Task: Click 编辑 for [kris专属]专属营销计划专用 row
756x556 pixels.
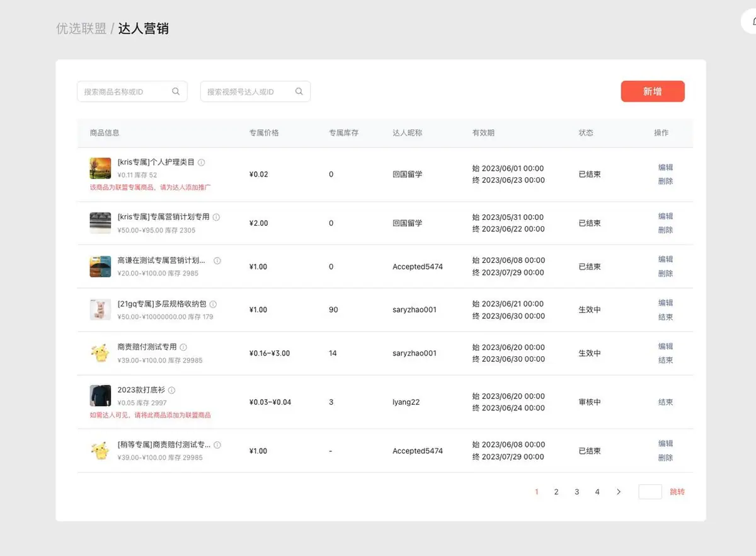Action: [x=665, y=216]
